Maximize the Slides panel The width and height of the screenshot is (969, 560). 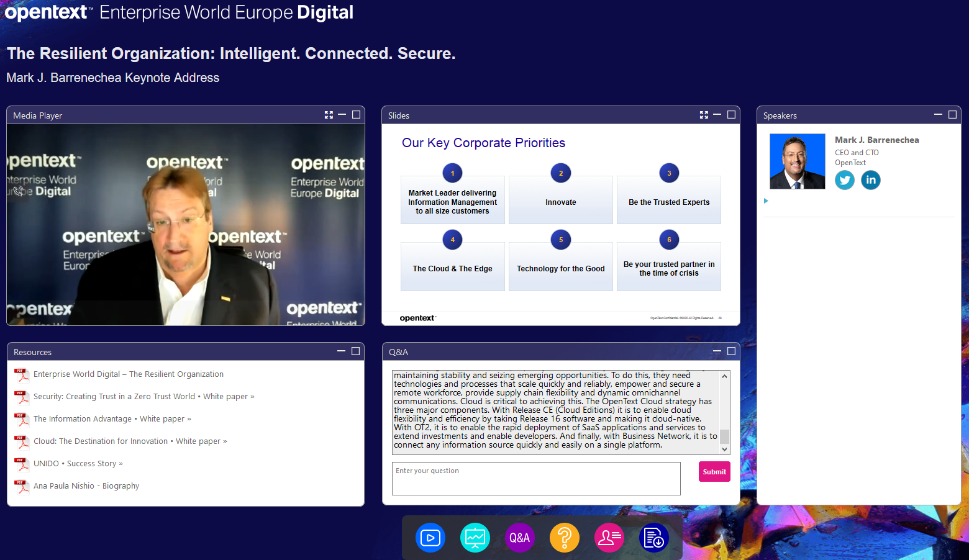click(731, 115)
